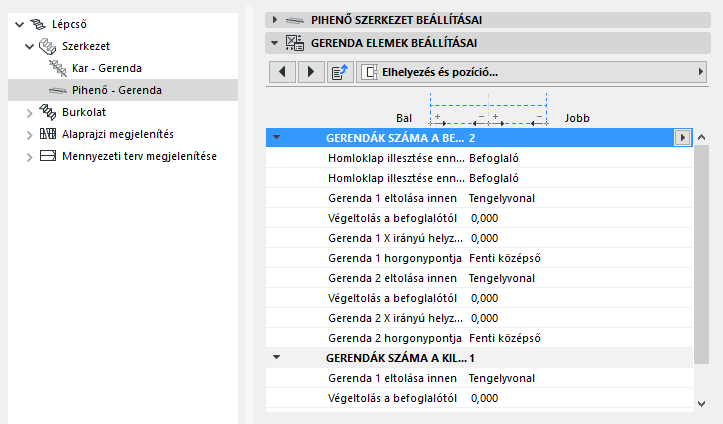This screenshot has height=424, width=723.
Task: Click the Lépcső stair icon in tree
Action: pos(38,24)
